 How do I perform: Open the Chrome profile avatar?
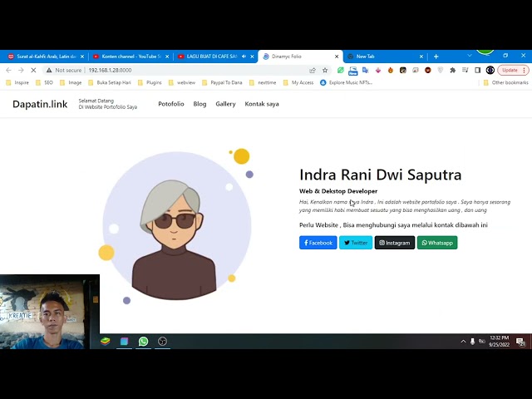(x=490, y=70)
